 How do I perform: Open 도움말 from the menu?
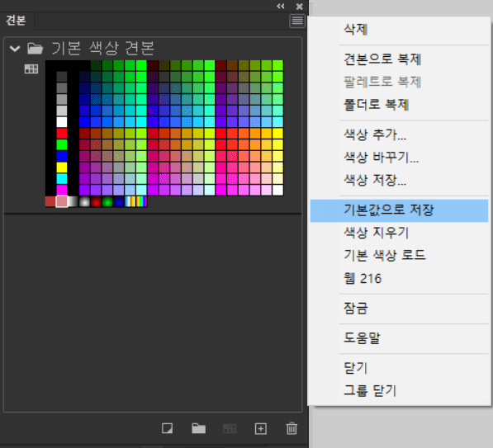362,338
